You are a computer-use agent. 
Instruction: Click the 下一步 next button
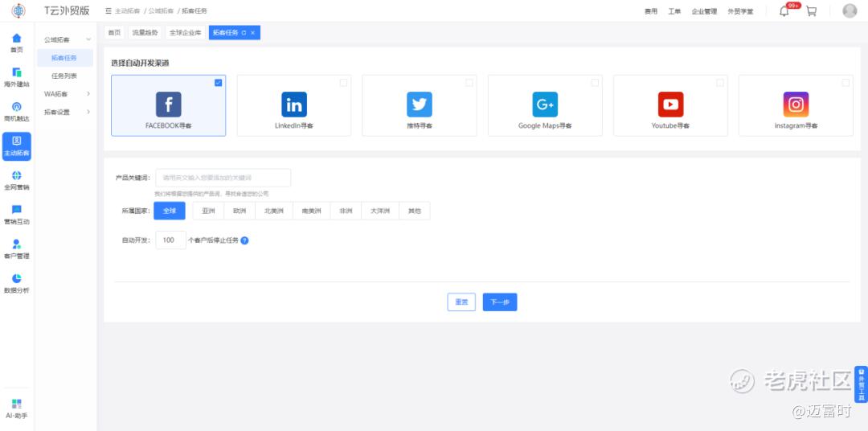coord(500,302)
